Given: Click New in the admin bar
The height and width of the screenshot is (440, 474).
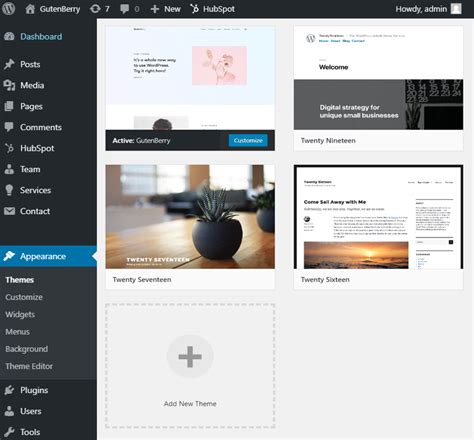Looking at the screenshot, I should (x=172, y=9).
